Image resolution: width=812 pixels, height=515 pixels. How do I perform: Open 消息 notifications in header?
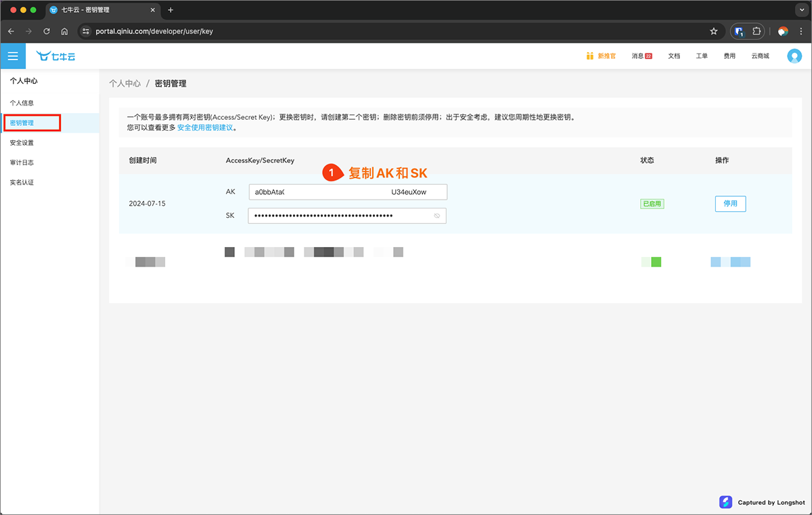tap(641, 56)
